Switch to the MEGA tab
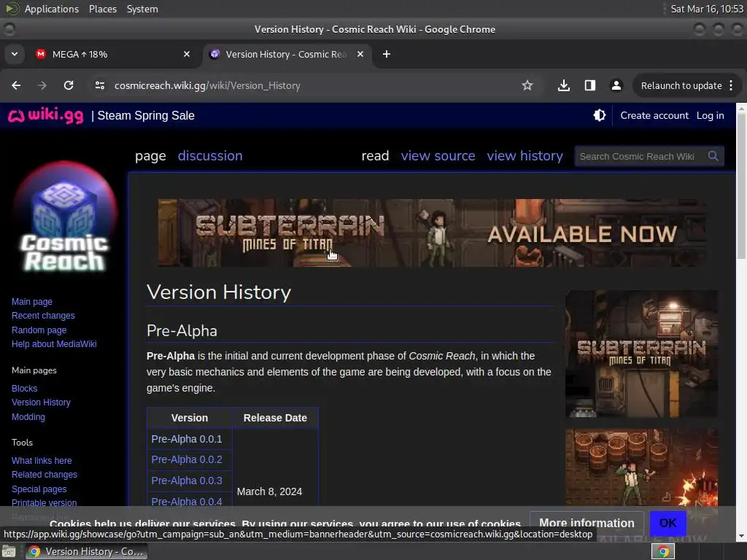The image size is (747, 560). click(113, 54)
